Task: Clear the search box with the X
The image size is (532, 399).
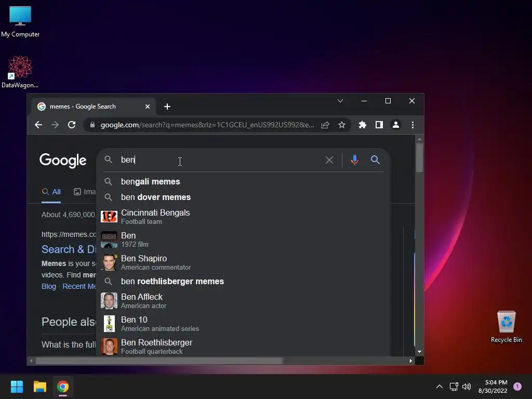Action: [x=329, y=160]
